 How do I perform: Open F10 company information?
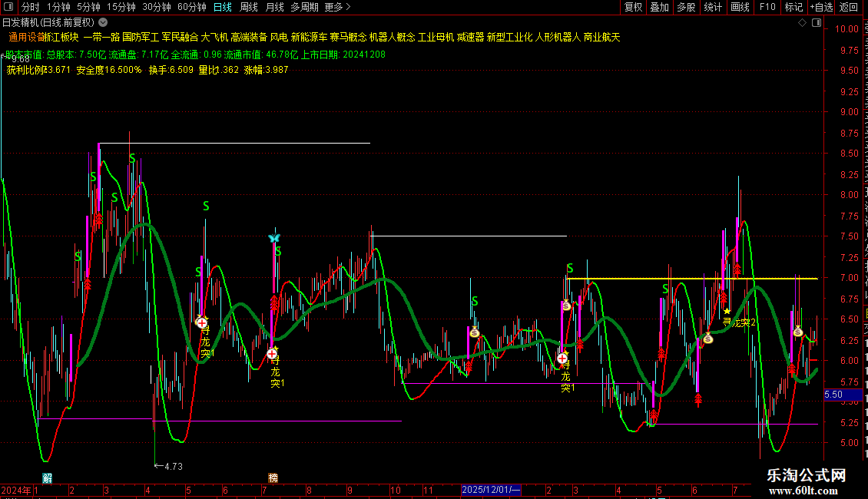point(767,7)
